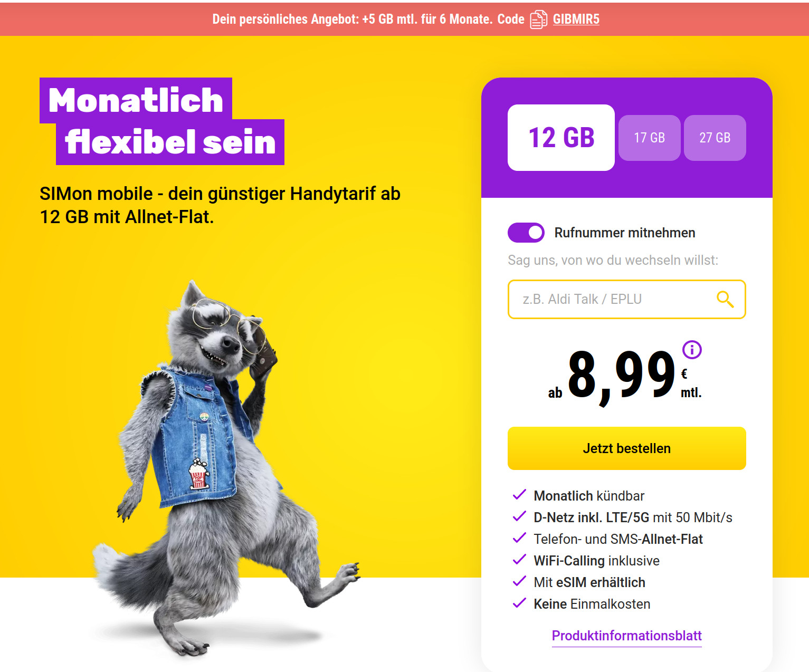Click the checkmark beside Monatlich kündbar
The width and height of the screenshot is (809, 672).
tap(519, 495)
